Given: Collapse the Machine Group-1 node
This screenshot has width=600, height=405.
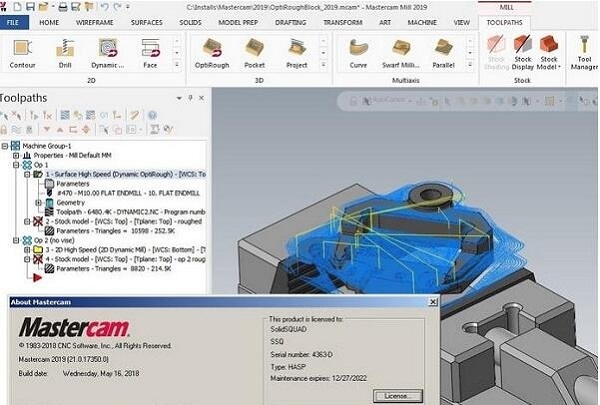Looking at the screenshot, I should (5, 146).
